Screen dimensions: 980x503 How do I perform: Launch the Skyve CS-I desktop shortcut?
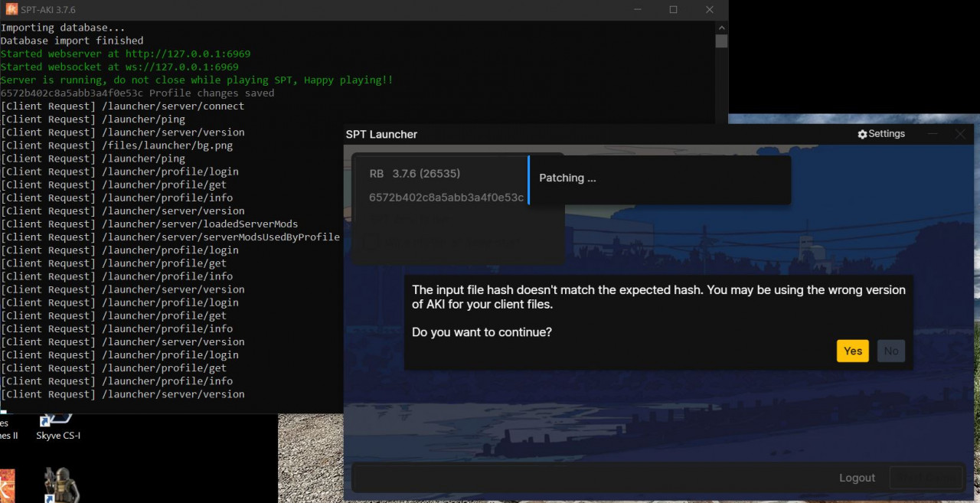[x=57, y=423]
